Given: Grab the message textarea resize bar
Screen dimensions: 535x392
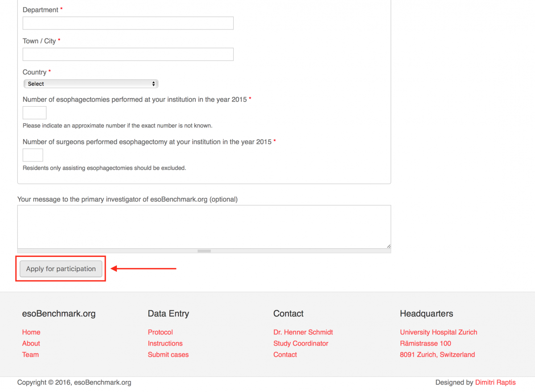Looking at the screenshot, I should pos(204,251).
